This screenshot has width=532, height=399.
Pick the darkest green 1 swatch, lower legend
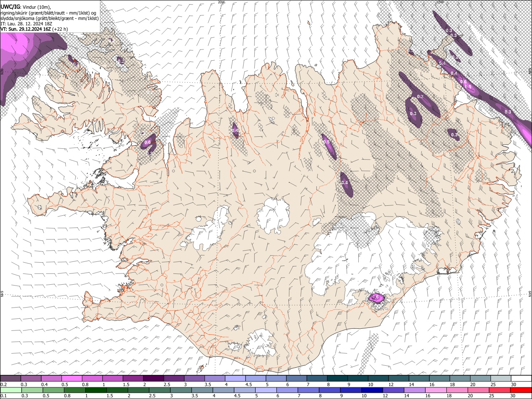point(96,390)
